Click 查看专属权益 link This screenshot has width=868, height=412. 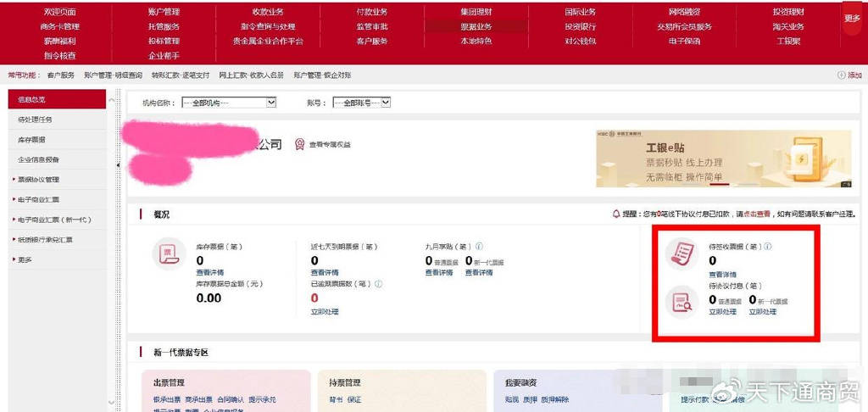tap(330, 144)
